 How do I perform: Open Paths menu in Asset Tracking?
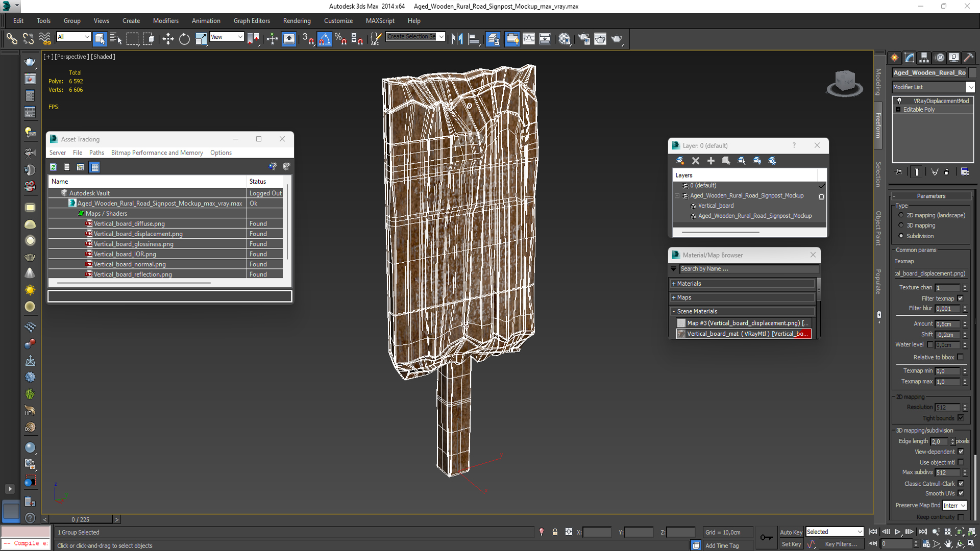point(96,153)
